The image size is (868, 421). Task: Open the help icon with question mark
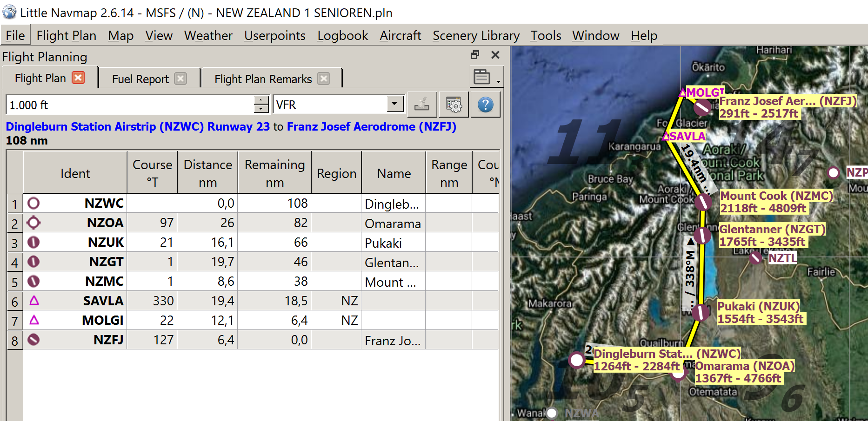point(485,105)
